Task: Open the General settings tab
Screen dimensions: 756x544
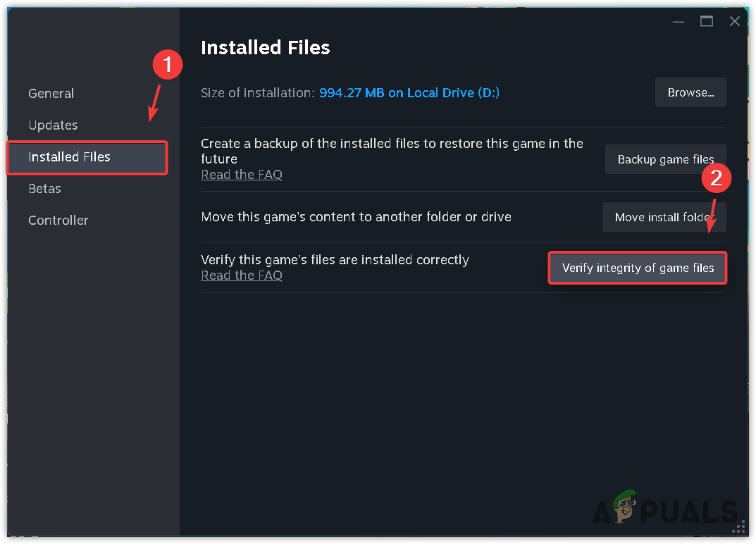Action: pos(51,93)
